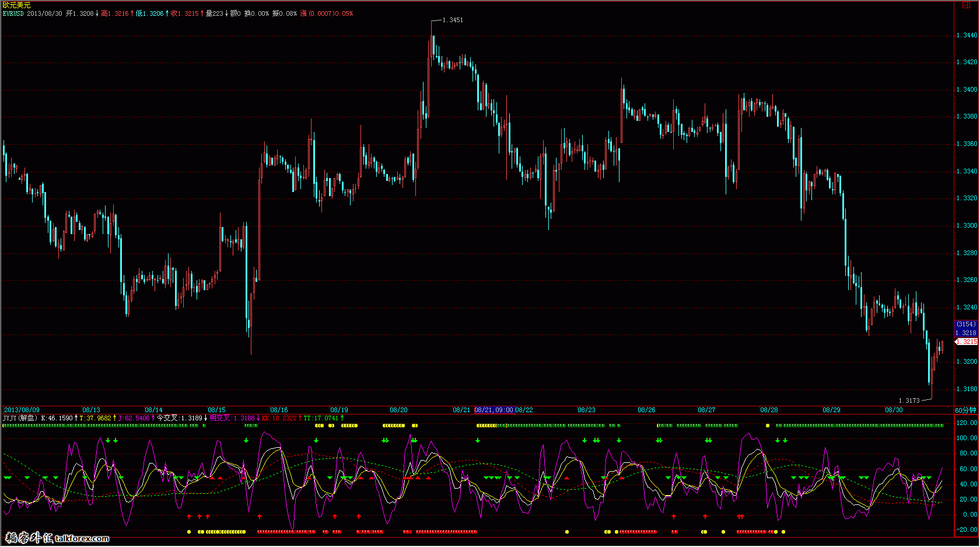The image size is (980, 547).
Task: Click the 1.3173 lowest price label
Action: [909, 400]
